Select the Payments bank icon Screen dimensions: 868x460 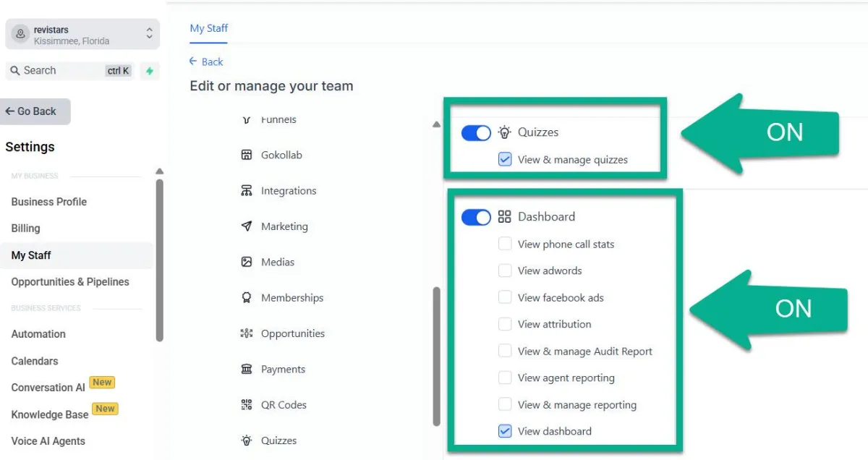pos(247,369)
